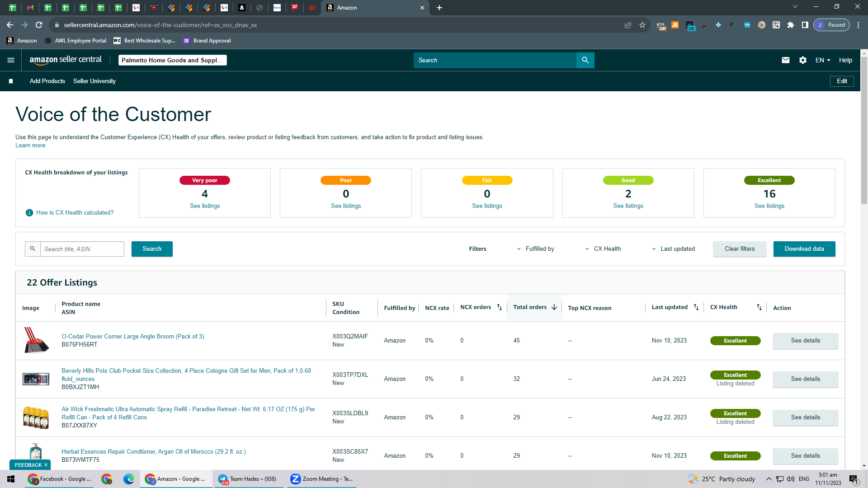See listings under Fair
This screenshot has height=488, width=868.
click(x=487, y=206)
